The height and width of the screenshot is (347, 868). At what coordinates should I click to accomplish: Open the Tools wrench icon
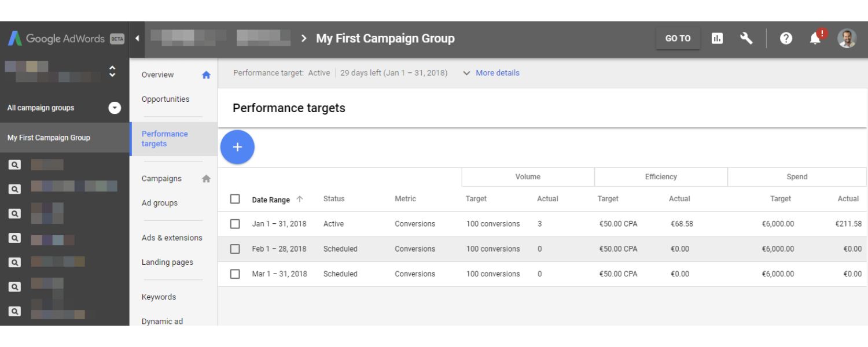pos(746,38)
